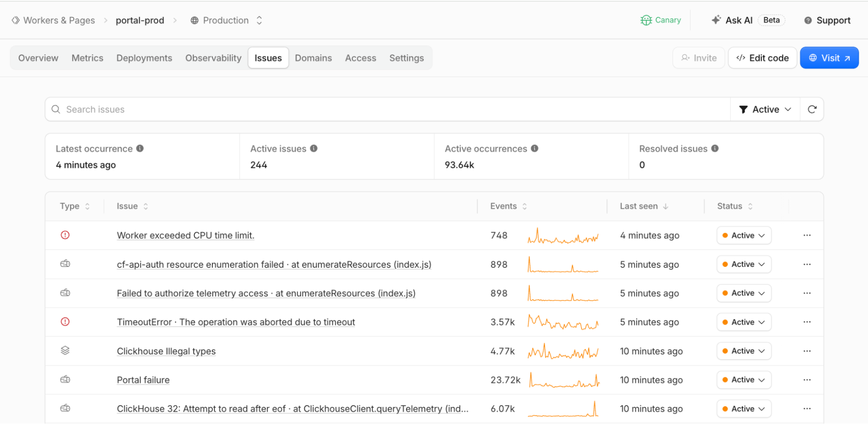Viewport: 868px width, 424px height.
Task: Open more options for Worker exceeded CPU row
Action: (807, 235)
